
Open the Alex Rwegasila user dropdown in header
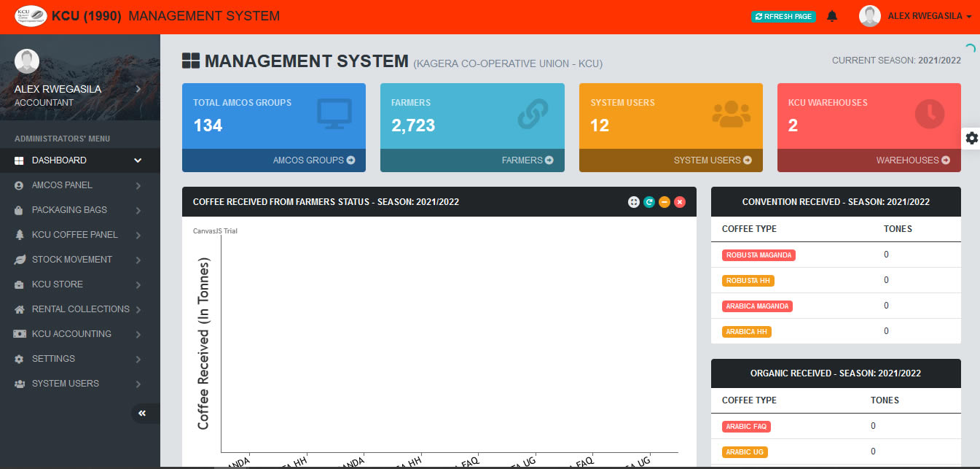[x=930, y=16]
